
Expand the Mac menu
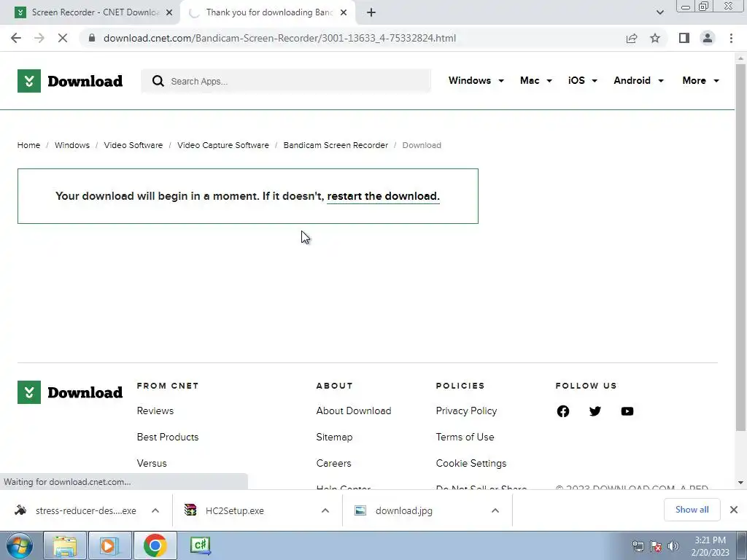click(x=536, y=80)
